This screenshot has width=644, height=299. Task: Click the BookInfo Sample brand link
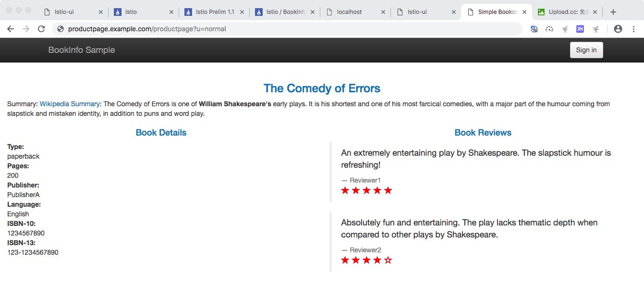[82, 50]
